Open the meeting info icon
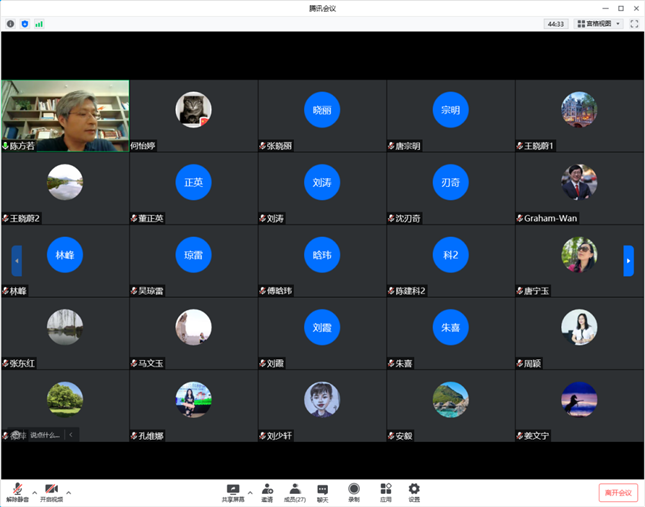 click(x=11, y=23)
